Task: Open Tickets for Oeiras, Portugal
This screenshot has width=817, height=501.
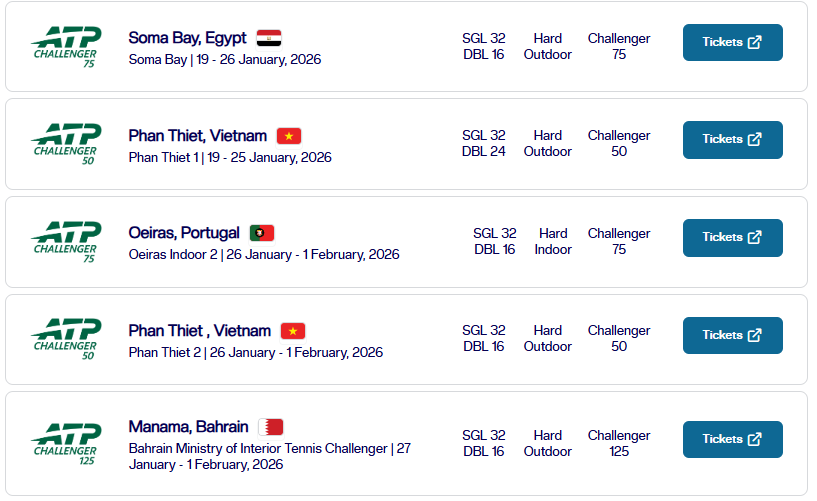Action: (x=732, y=237)
